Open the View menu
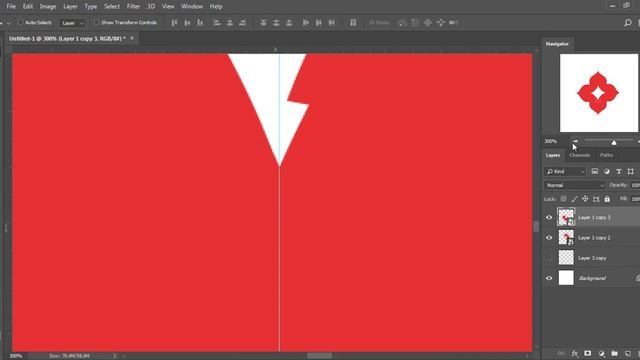Screen dimensions: 640x360 click(x=168, y=7)
